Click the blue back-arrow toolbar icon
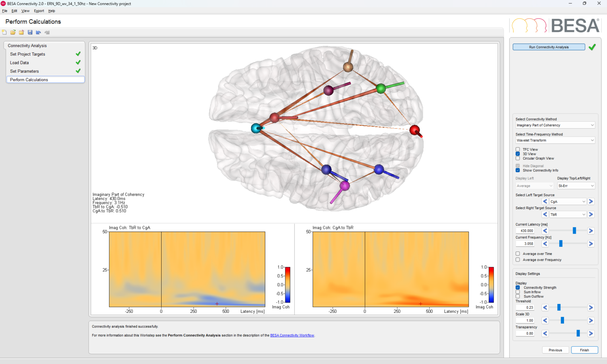Screen dimensions: 607x364 [x=38, y=32]
